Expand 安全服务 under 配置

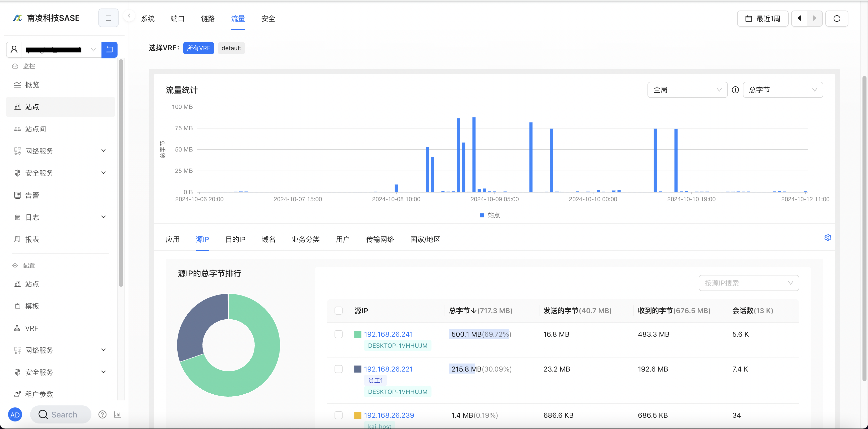[61, 372]
